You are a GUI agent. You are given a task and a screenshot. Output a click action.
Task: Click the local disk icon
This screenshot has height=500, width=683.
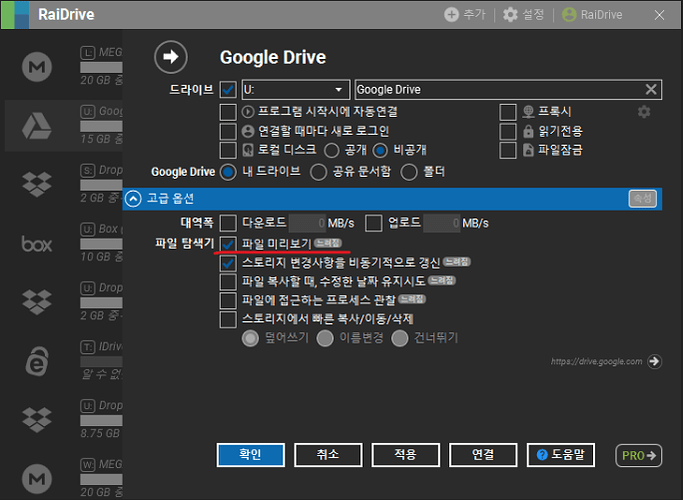pyautogui.click(x=248, y=150)
